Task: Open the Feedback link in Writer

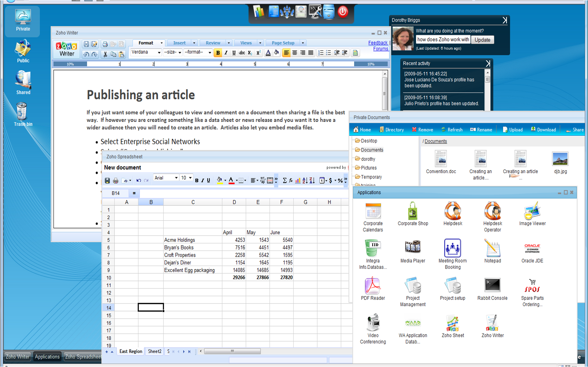Action: [x=378, y=43]
